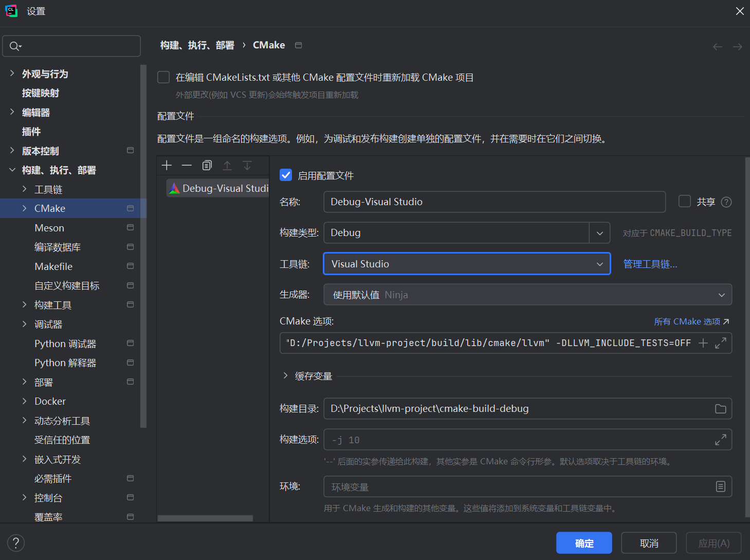Open 受信任的位置 settings page
Viewport: 750px width, 560px height.
coord(62,440)
